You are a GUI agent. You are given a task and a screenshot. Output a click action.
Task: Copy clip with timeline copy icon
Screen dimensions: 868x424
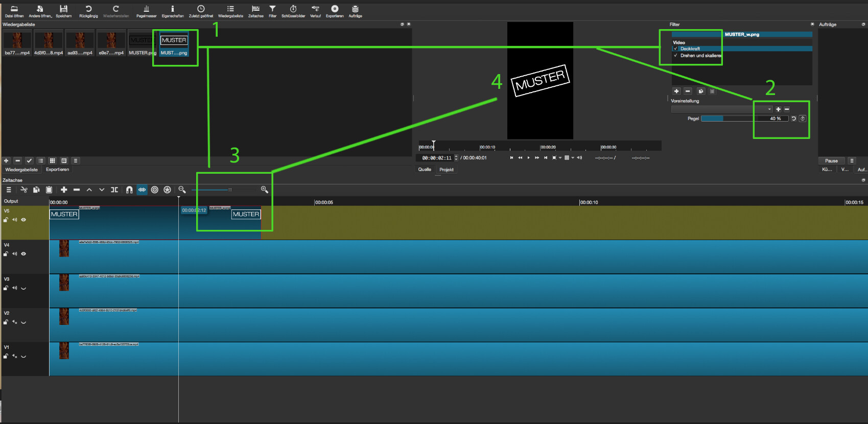(36, 190)
